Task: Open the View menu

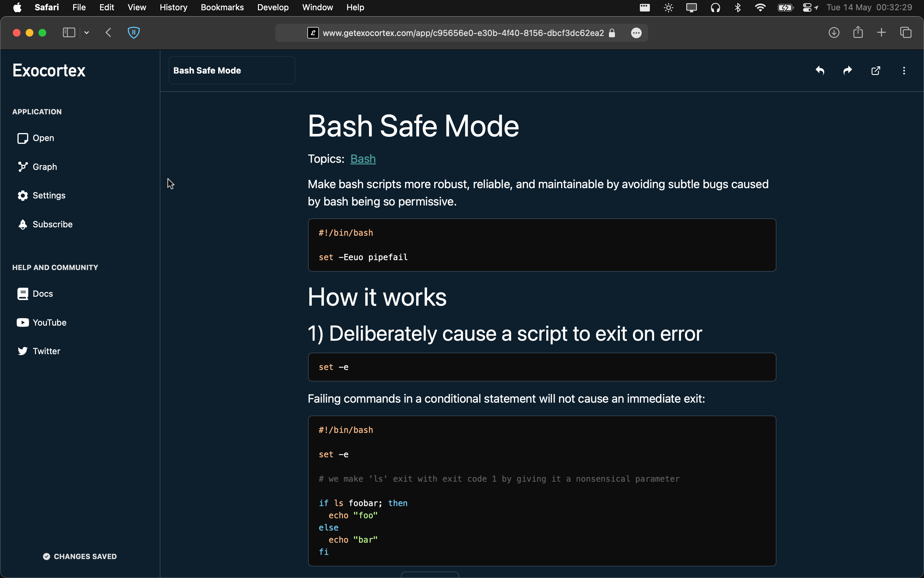Action: [x=137, y=7]
